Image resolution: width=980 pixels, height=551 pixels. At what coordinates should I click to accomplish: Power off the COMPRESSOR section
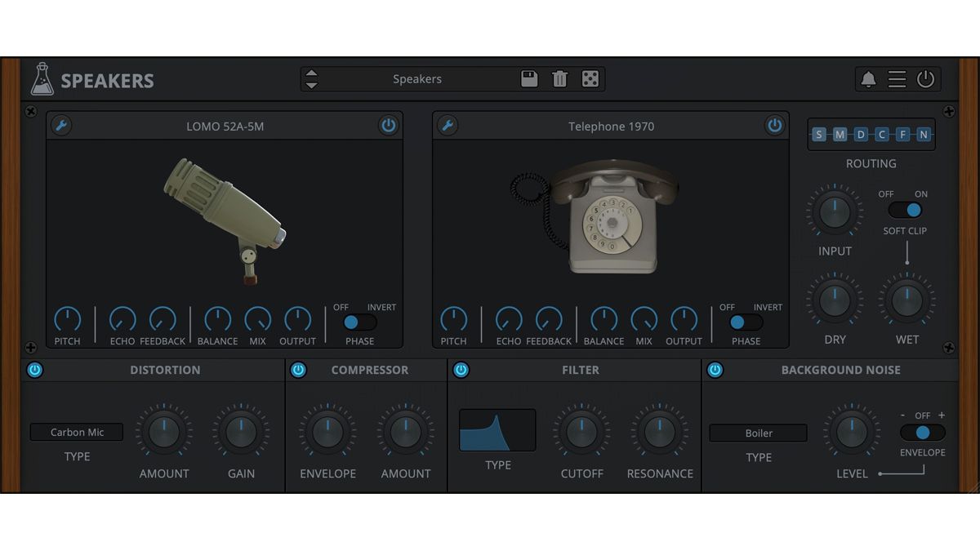(x=298, y=370)
